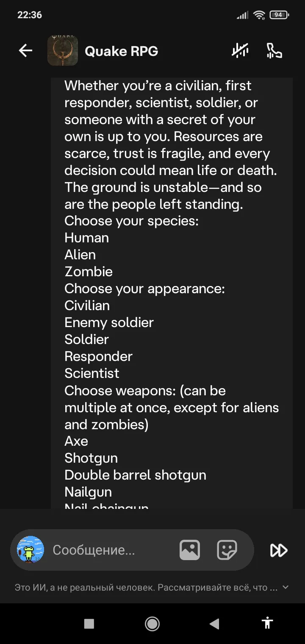Tap the Wi-Fi status icon

pos(259,15)
